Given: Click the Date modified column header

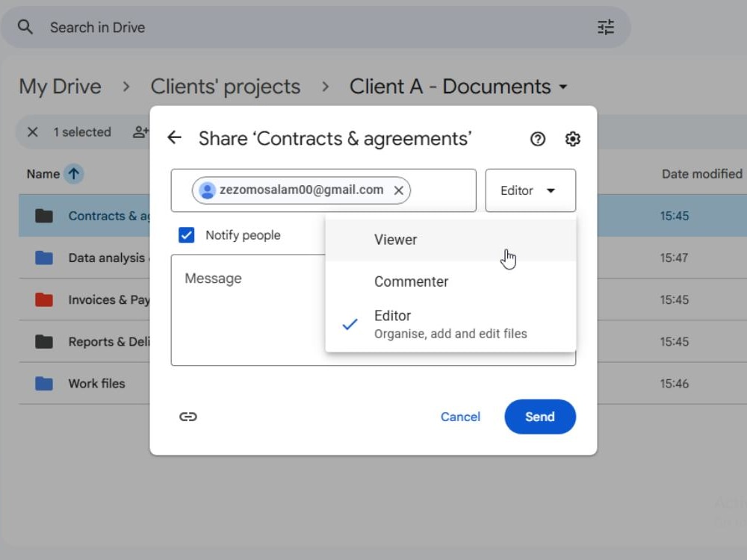Looking at the screenshot, I should point(701,174).
